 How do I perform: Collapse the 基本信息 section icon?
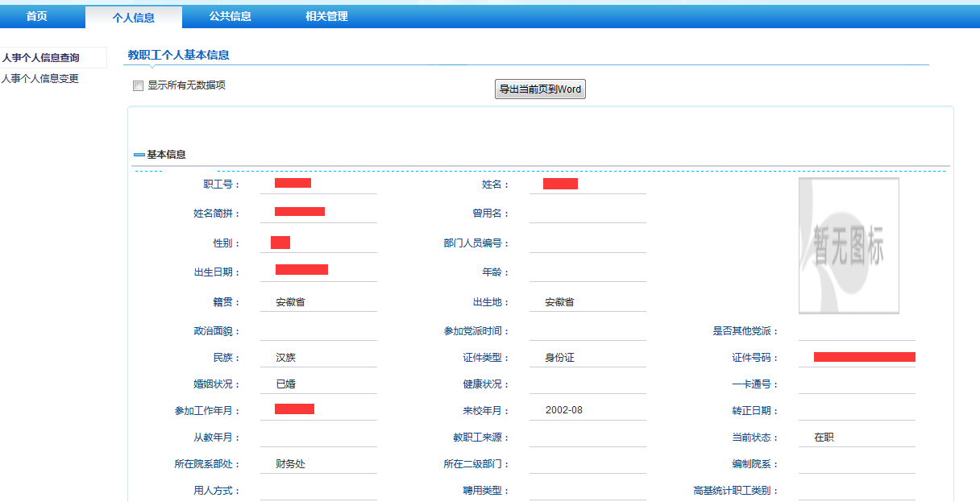click(139, 155)
